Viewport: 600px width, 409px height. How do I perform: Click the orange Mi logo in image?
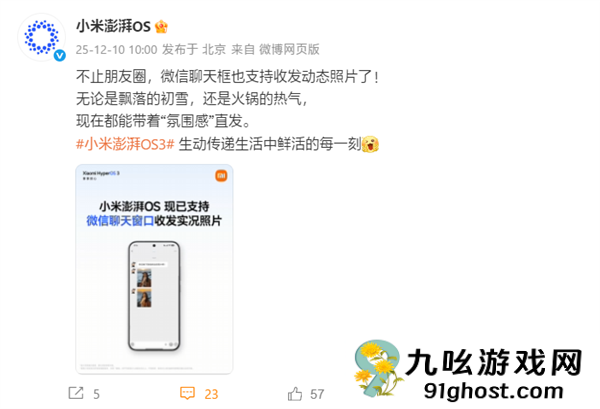tap(221, 176)
